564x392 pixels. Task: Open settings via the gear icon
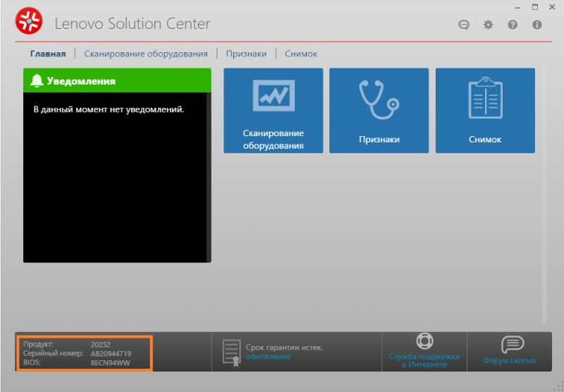coord(488,25)
